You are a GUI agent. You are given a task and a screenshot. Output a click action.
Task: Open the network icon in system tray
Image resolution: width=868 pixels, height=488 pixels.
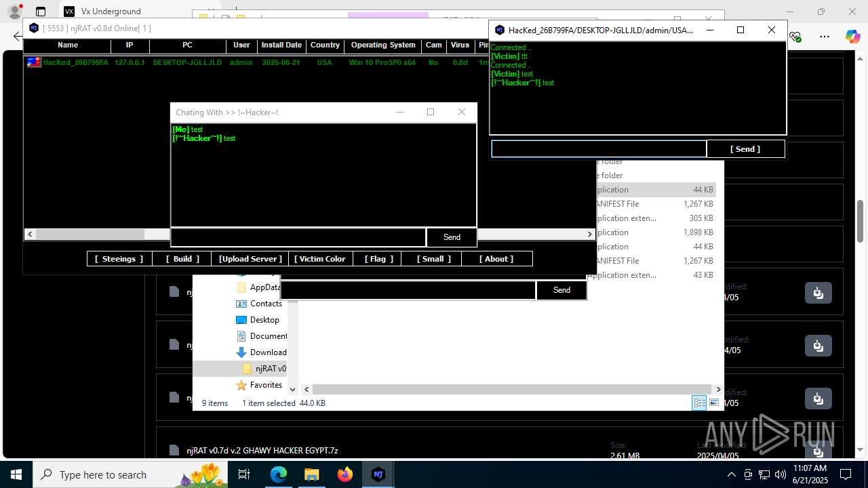[x=764, y=474]
